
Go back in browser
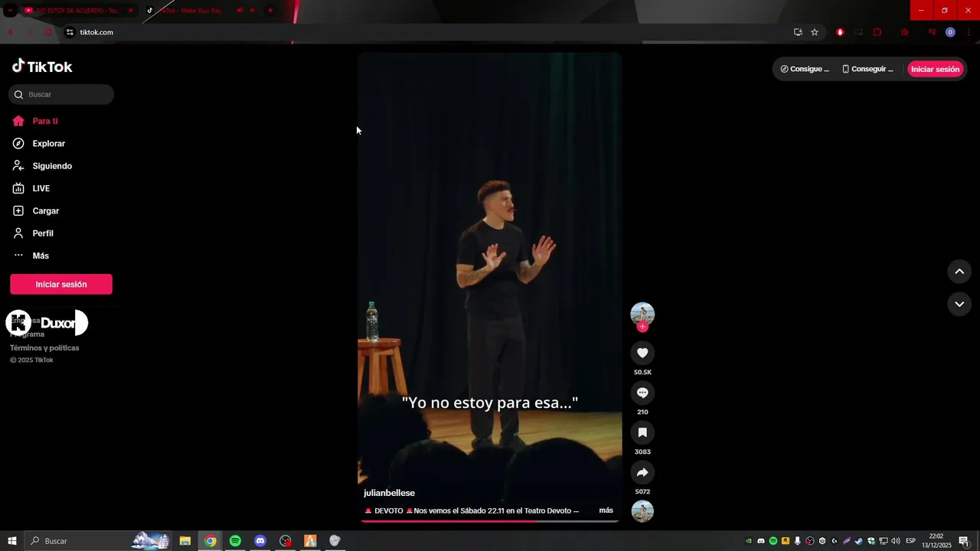pyautogui.click(x=11, y=32)
